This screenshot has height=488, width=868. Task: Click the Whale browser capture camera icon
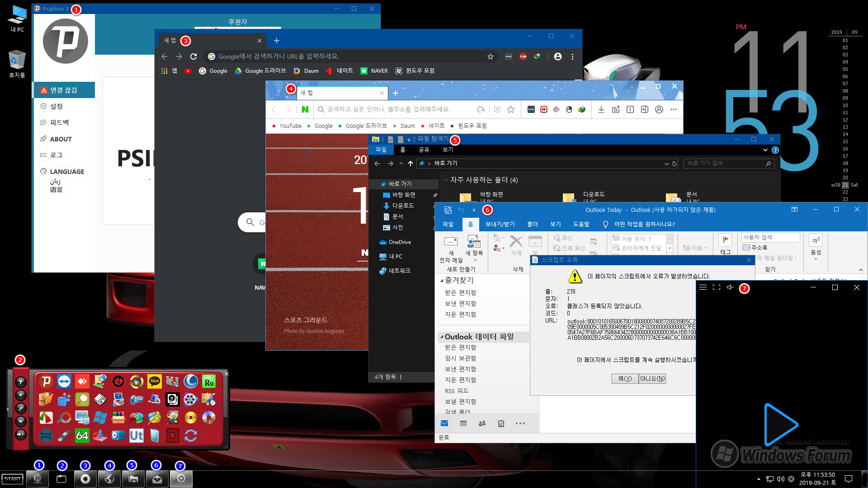(616, 109)
